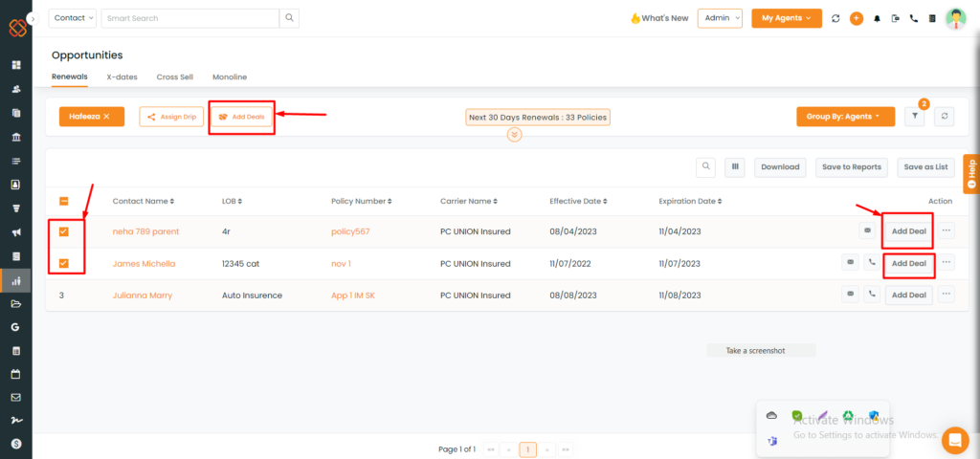Image resolution: width=980 pixels, height=459 pixels.
Task: Open more actions for James Michella row
Action: [947, 263]
